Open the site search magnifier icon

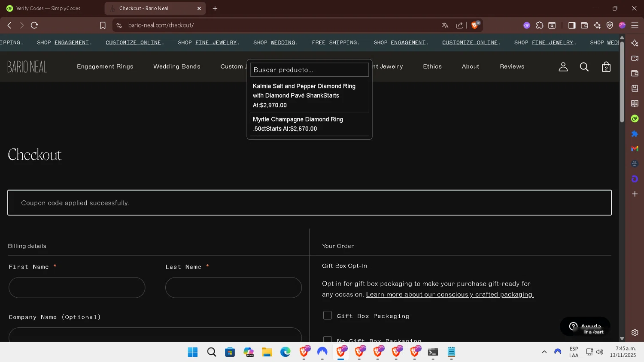click(584, 67)
